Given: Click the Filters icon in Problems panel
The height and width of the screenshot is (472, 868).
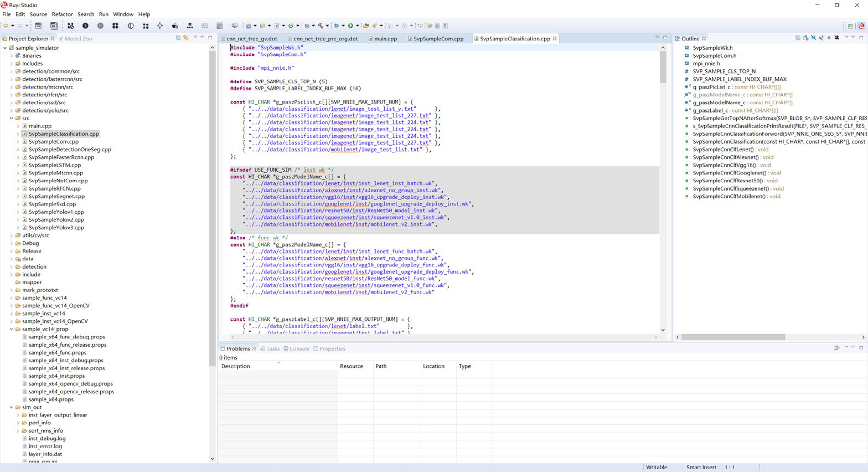Looking at the screenshot, I should click(837, 347).
